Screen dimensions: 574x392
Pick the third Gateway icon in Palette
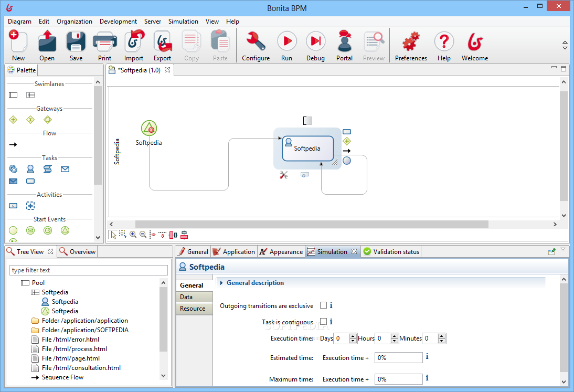click(x=48, y=120)
